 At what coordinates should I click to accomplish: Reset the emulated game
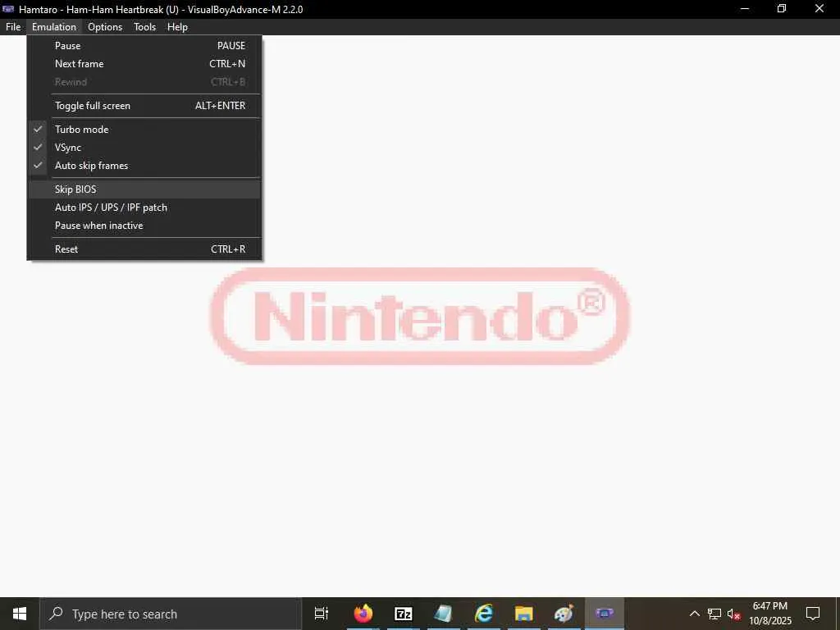click(x=144, y=249)
